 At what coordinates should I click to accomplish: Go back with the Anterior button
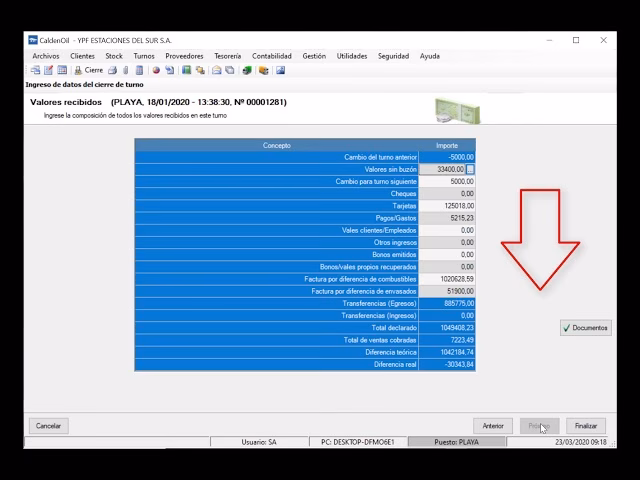493,426
